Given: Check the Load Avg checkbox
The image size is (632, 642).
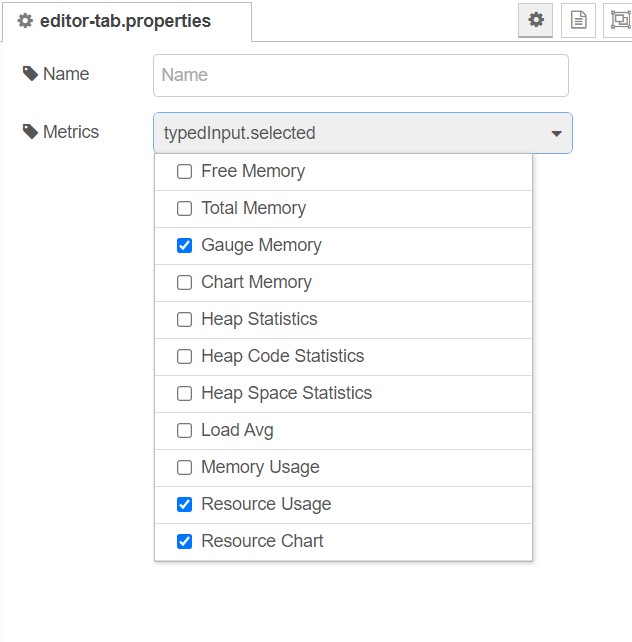Looking at the screenshot, I should (184, 430).
